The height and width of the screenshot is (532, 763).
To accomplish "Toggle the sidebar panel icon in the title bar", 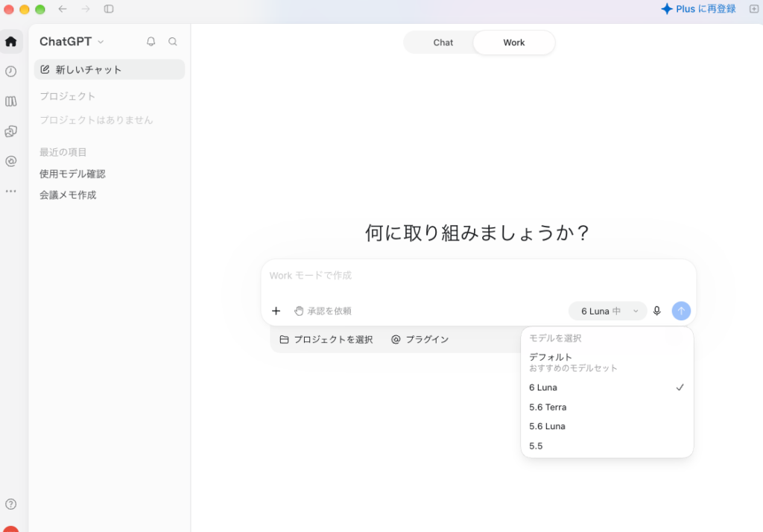I will coord(109,9).
